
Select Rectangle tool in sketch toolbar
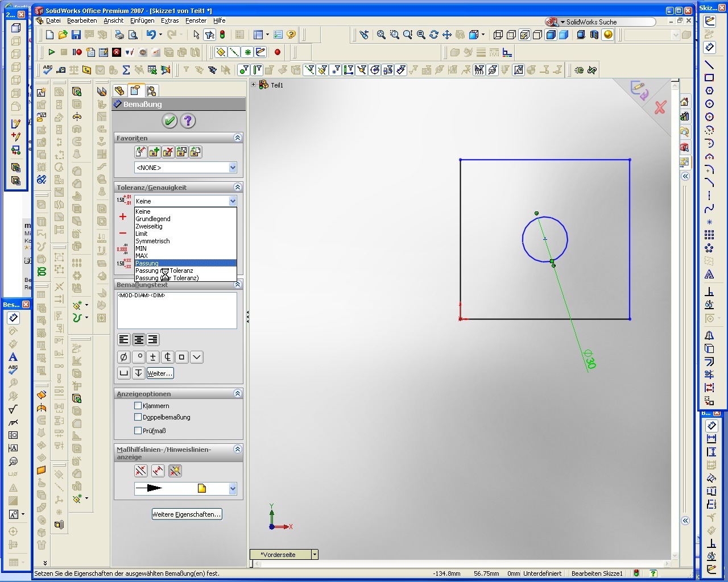709,78
